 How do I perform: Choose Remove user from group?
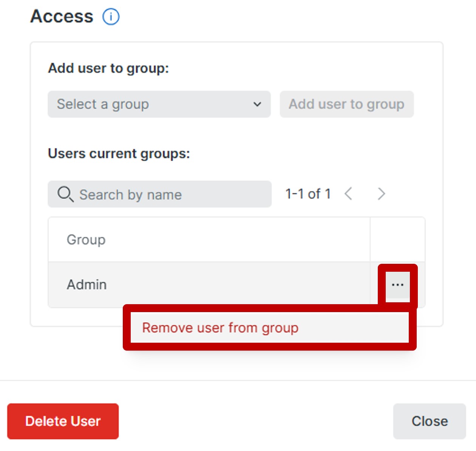coord(220,328)
